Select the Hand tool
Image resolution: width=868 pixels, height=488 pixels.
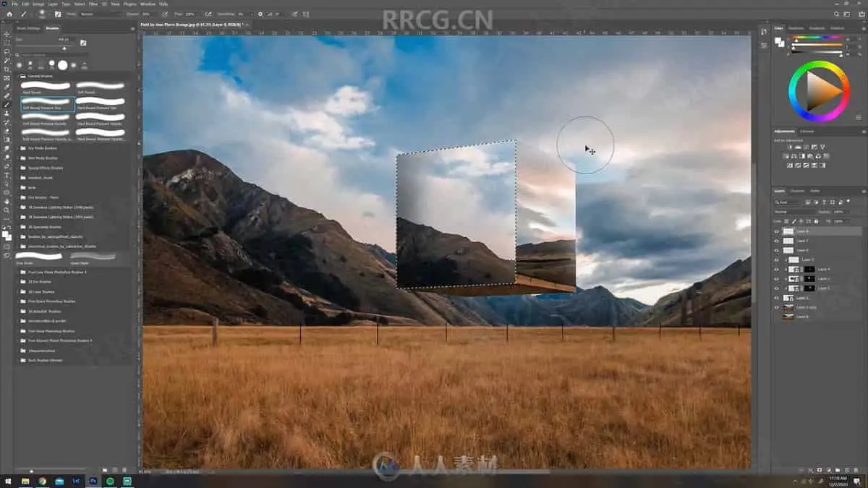7,202
